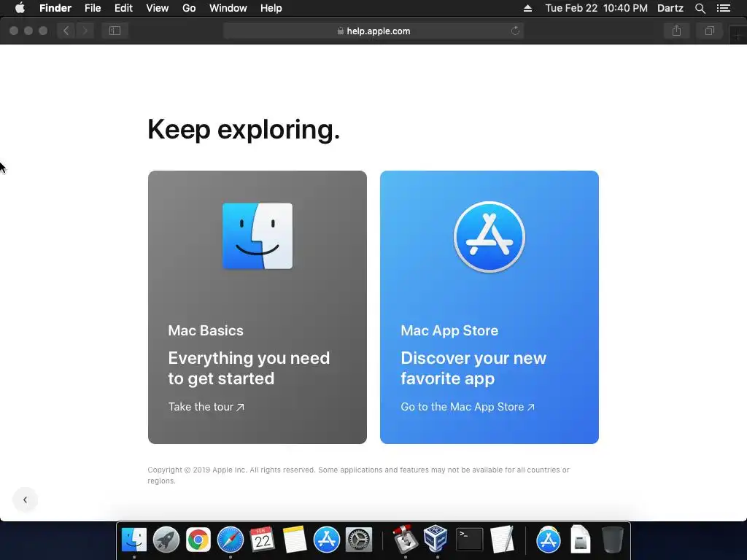
Task: Open the Edit menu
Action: (123, 8)
